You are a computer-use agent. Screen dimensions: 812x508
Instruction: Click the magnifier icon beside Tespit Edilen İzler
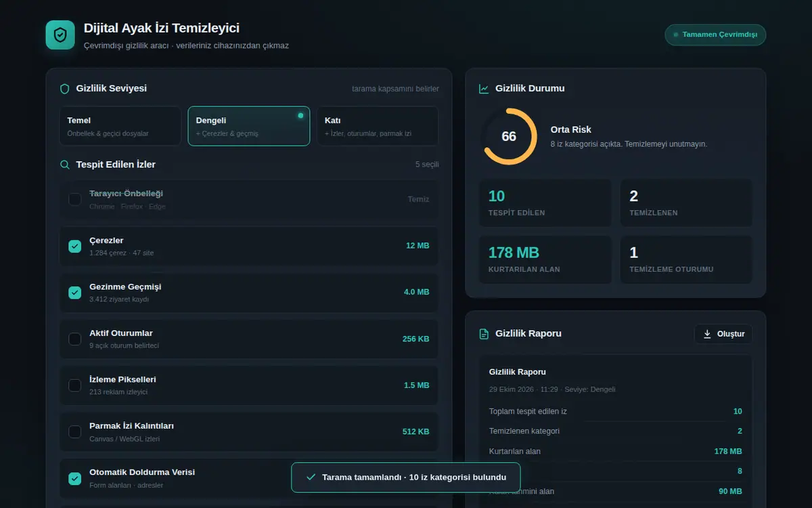tap(65, 165)
